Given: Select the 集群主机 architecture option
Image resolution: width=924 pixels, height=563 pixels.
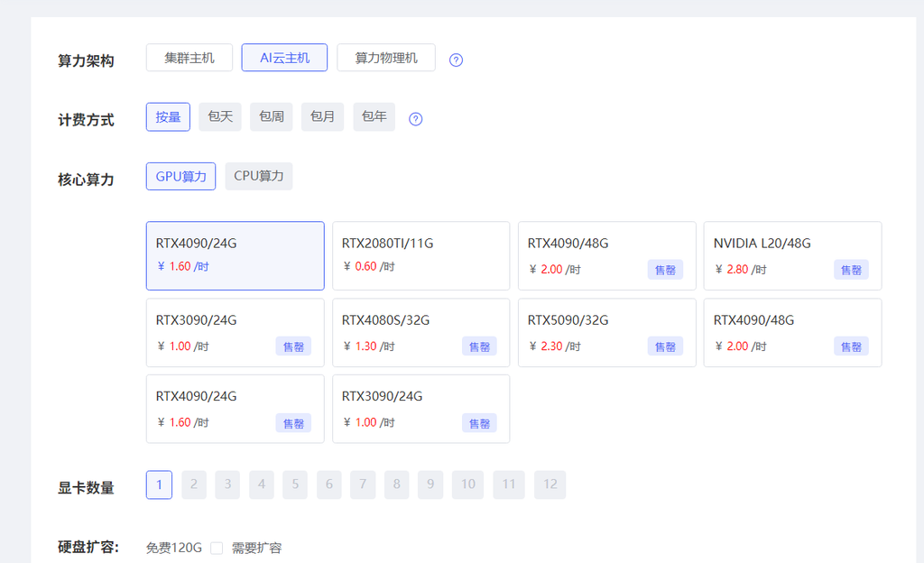Looking at the screenshot, I should 189,58.
